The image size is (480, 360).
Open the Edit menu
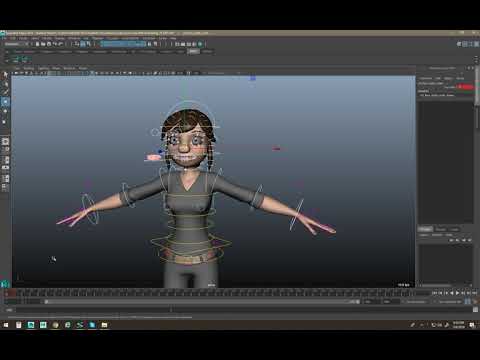coord(13,38)
